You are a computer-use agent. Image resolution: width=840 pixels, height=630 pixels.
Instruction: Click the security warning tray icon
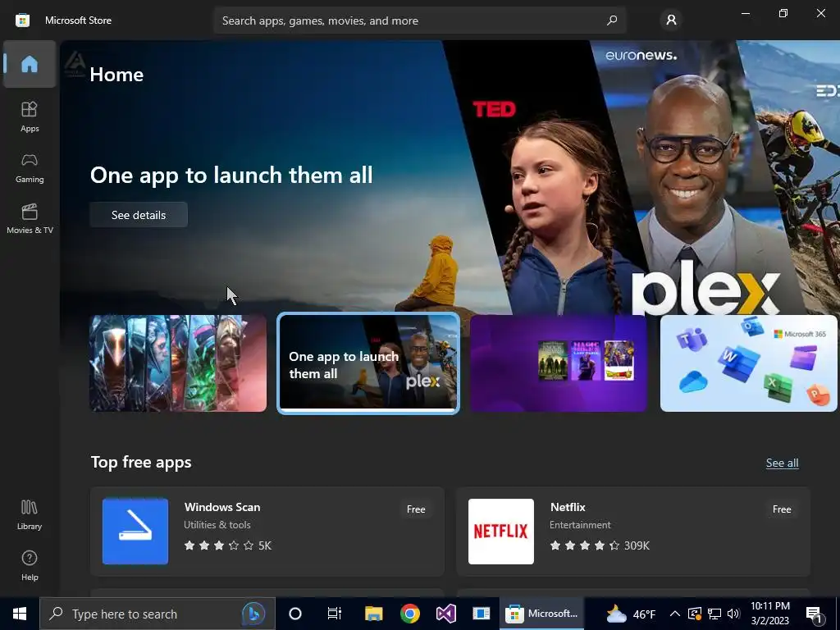[x=694, y=614]
